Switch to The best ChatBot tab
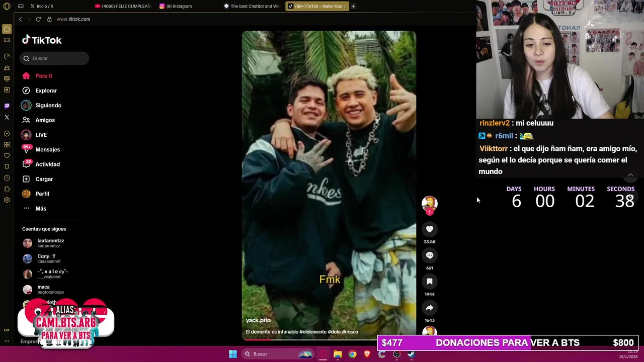This screenshot has width=644, height=362. [x=253, y=6]
